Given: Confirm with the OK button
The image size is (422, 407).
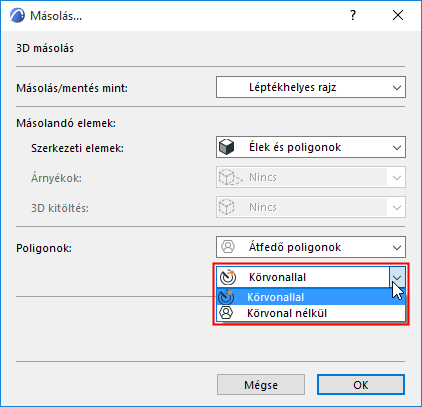Looking at the screenshot, I should pos(361,385).
